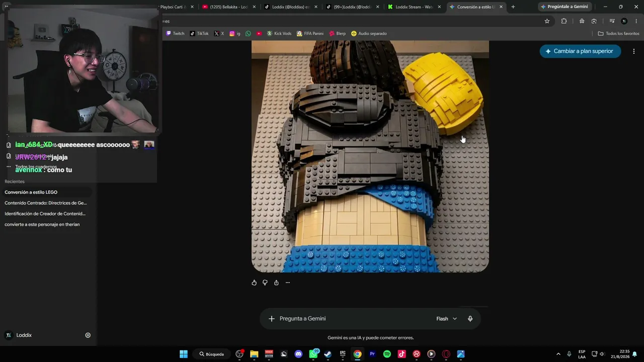Open Identificación de Creador de Contenido chat
Image resolution: width=644 pixels, height=362 pixels.
[x=46, y=214]
